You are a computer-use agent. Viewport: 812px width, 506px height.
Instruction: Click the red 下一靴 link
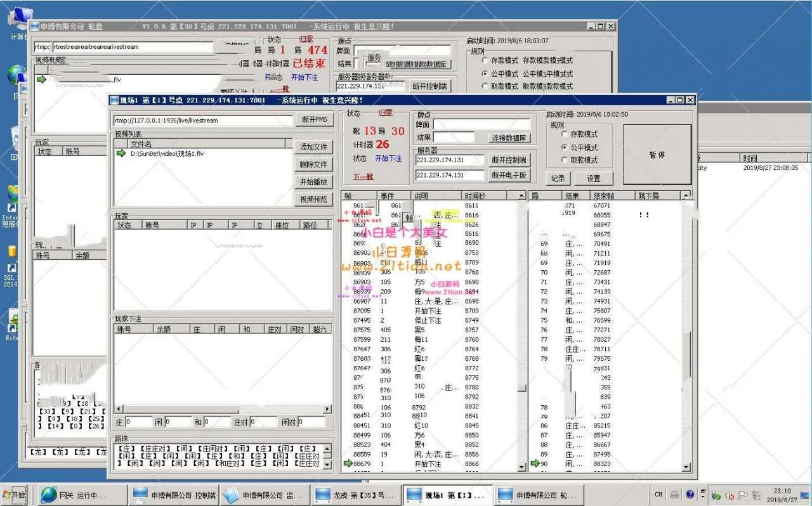[x=363, y=177]
